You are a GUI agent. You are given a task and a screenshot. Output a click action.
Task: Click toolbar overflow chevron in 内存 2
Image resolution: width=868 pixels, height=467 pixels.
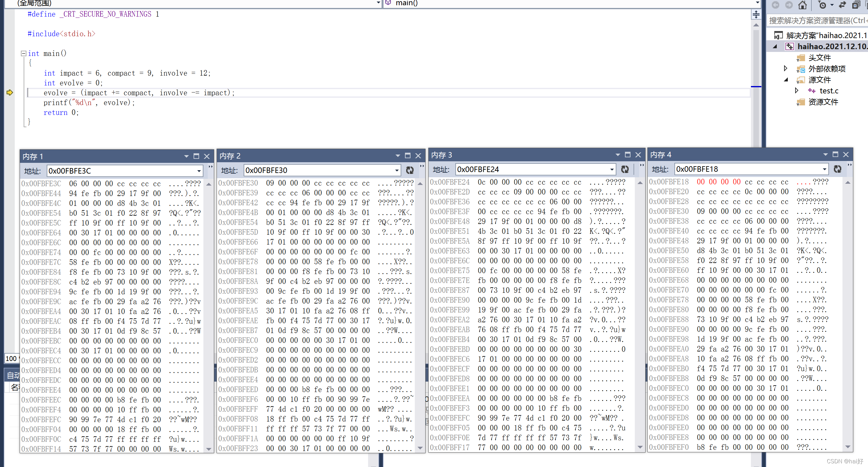click(x=422, y=166)
